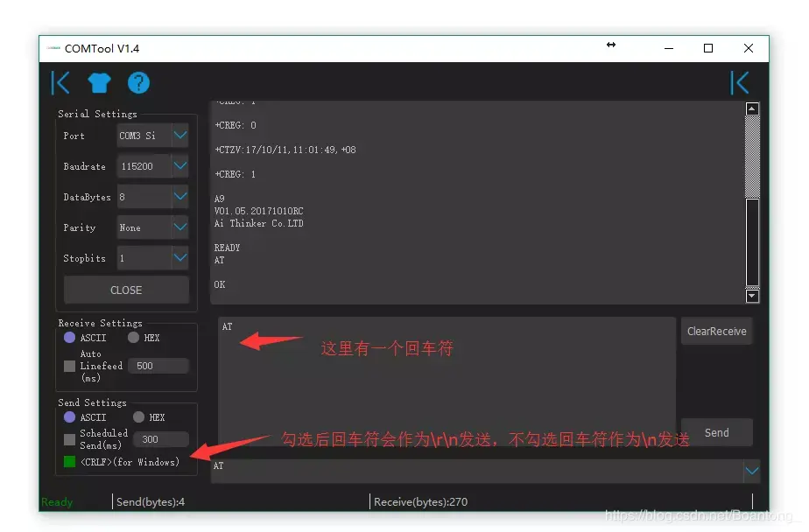Click the Help question mark icon
The image size is (809, 532).
click(x=137, y=82)
